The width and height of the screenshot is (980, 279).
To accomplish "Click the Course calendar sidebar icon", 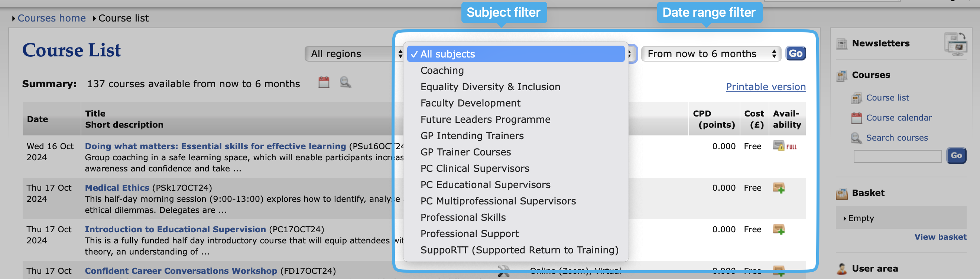I will coord(856,118).
